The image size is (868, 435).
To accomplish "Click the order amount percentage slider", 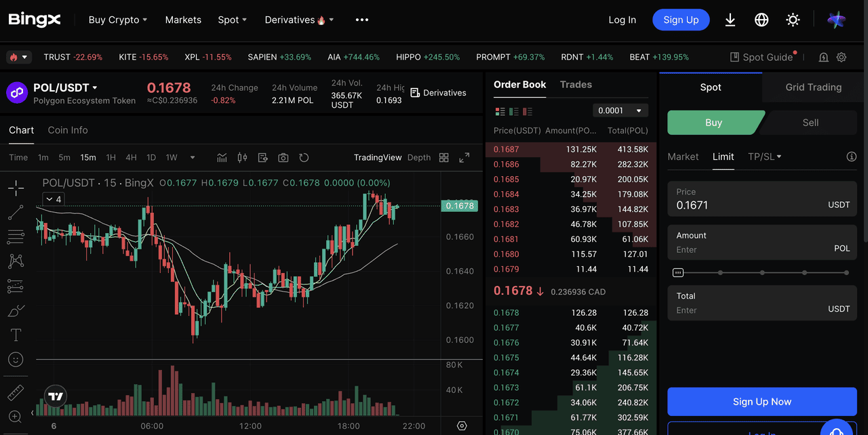I will (x=762, y=272).
